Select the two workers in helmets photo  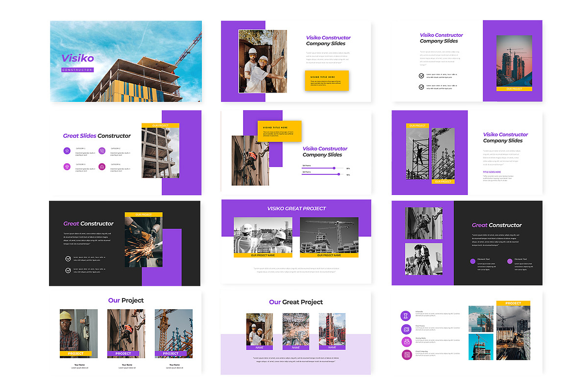point(263,61)
